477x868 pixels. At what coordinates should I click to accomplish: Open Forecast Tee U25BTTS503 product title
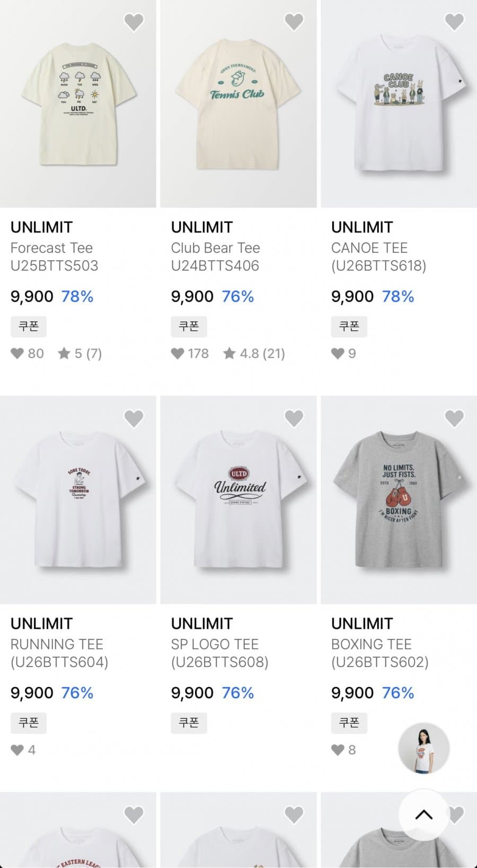(55, 257)
